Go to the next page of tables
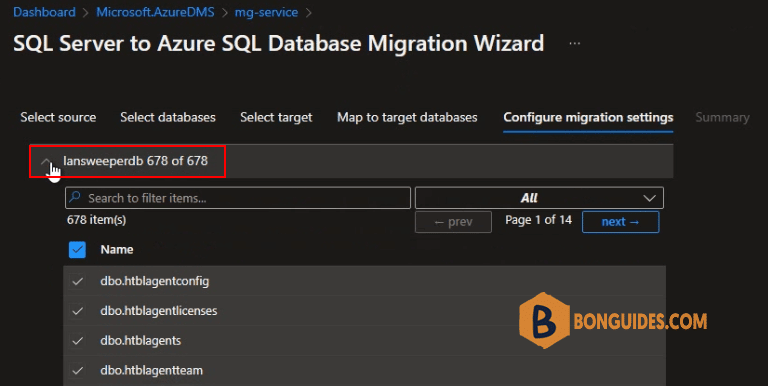 [621, 222]
